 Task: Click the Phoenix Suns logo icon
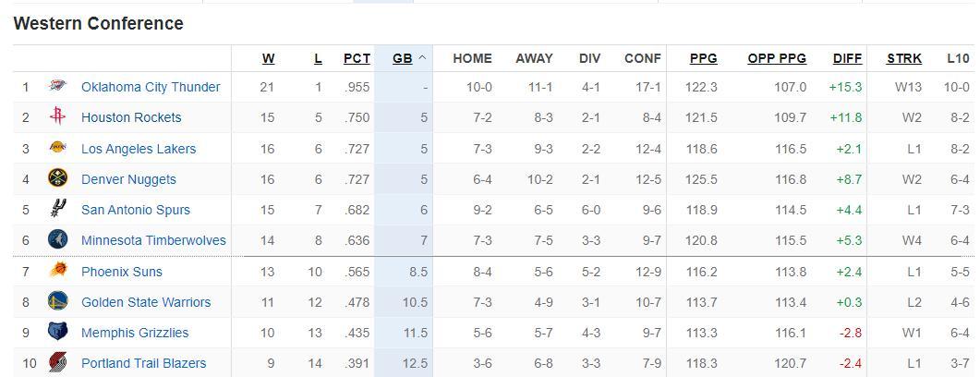[58, 272]
